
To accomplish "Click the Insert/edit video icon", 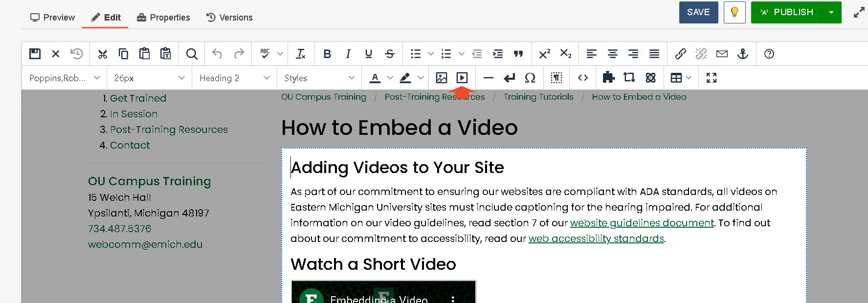I will [462, 78].
